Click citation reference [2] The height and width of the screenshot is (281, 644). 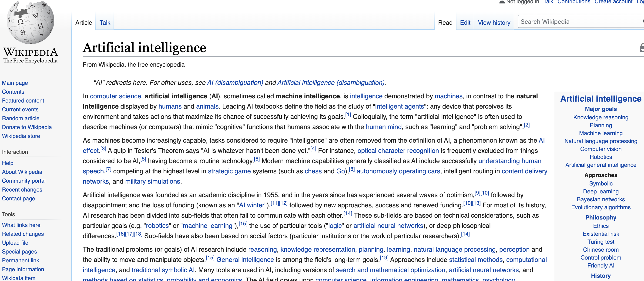pos(527,125)
